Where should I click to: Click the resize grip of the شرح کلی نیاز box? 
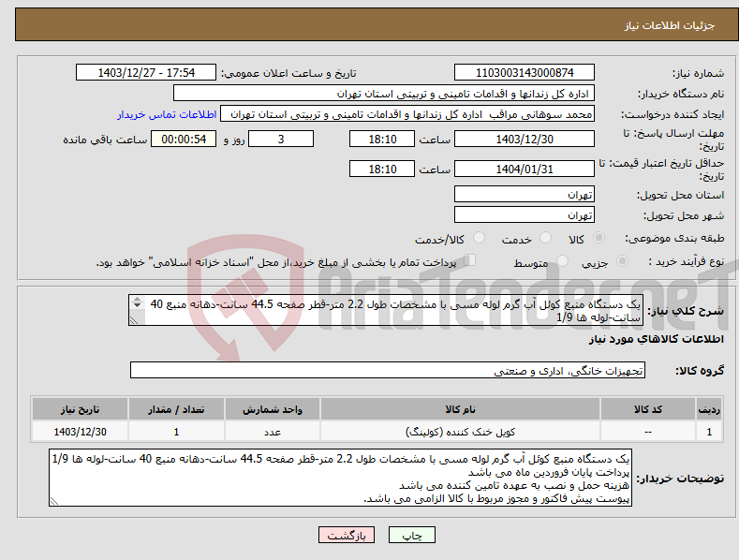tap(134, 320)
